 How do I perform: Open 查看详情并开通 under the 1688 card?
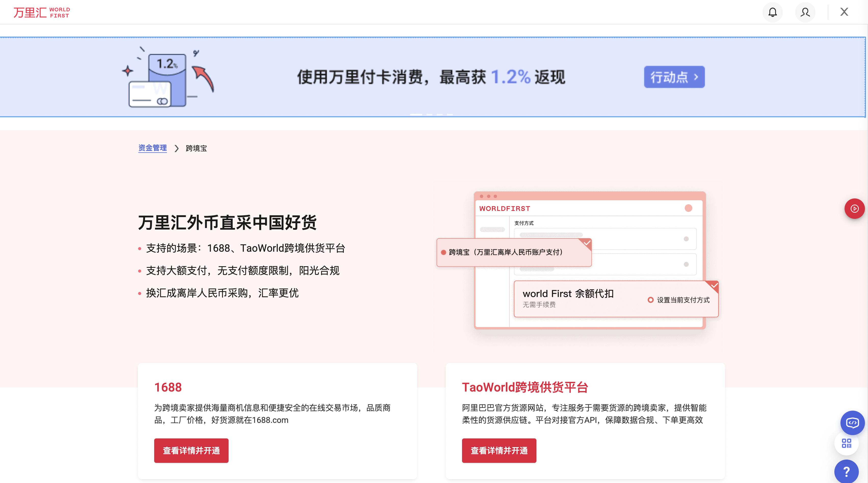pyautogui.click(x=191, y=450)
